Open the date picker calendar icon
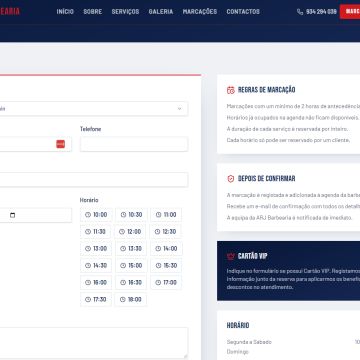The image size is (360, 360). click(13, 215)
